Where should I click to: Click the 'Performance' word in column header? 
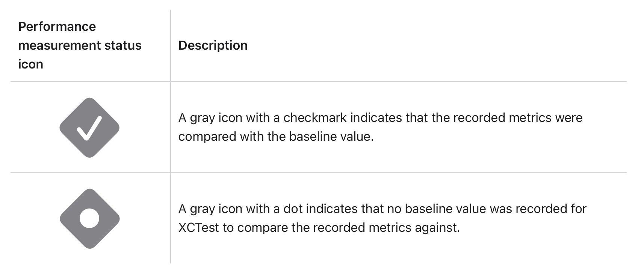coord(57,27)
